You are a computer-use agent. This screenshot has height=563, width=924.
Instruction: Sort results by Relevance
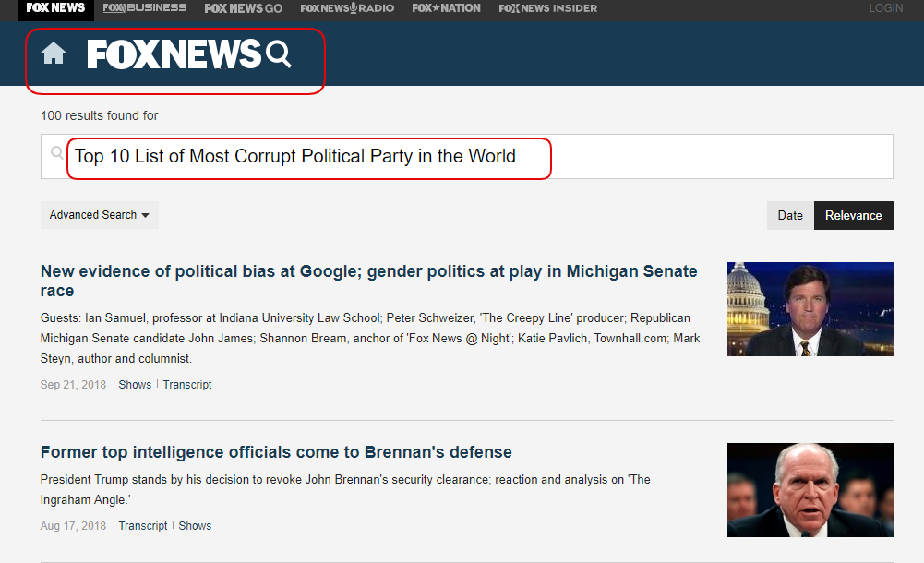853,216
